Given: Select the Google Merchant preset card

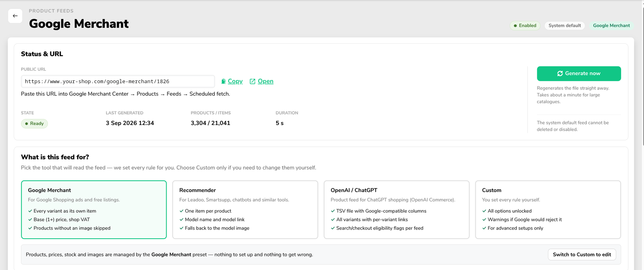Looking at the screenshot, I should point(94,210).
